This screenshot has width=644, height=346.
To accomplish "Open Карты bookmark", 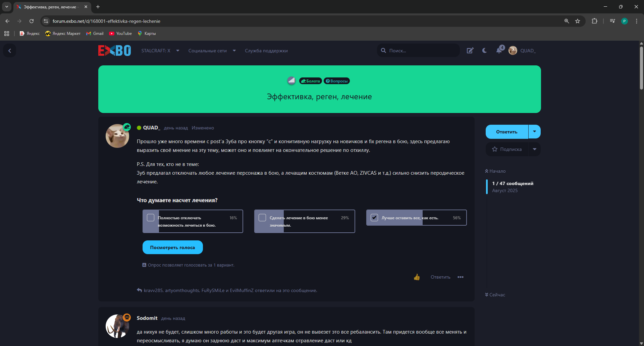I will click(147, 34).
